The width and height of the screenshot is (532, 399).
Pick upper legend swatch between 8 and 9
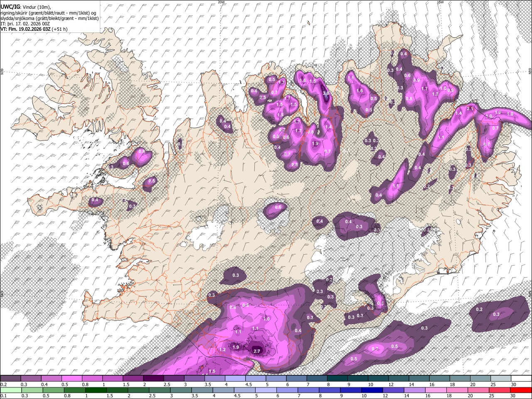(x=337, y=379)
